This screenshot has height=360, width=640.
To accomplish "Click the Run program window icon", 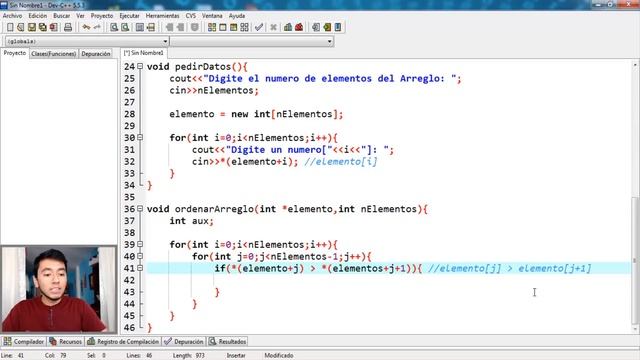I will tap(223, 27).
